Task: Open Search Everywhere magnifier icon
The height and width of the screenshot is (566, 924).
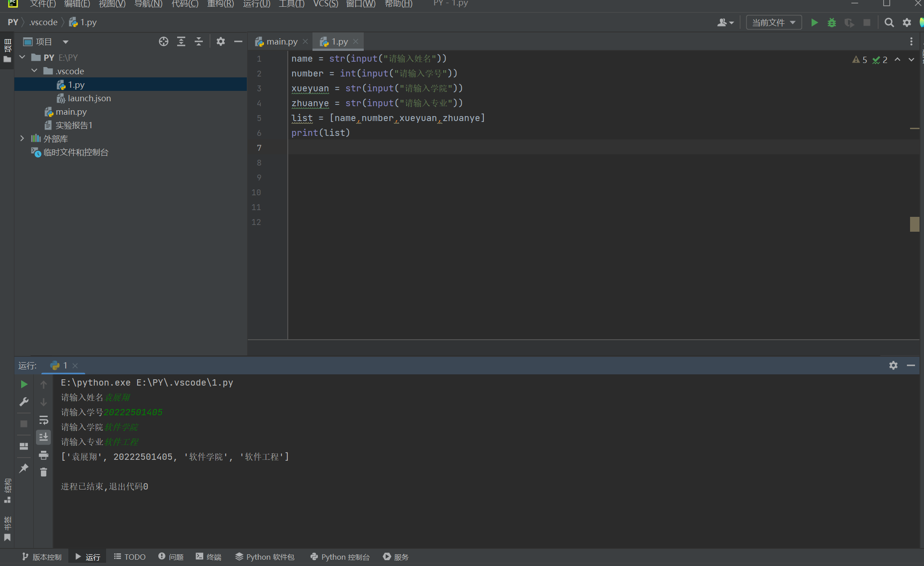Action: 889,22
